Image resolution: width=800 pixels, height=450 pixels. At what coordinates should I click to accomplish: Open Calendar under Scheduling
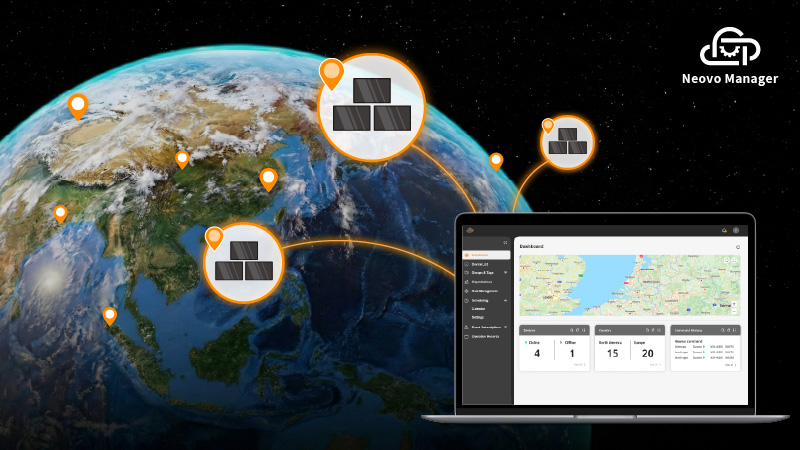tap(478, 309)
